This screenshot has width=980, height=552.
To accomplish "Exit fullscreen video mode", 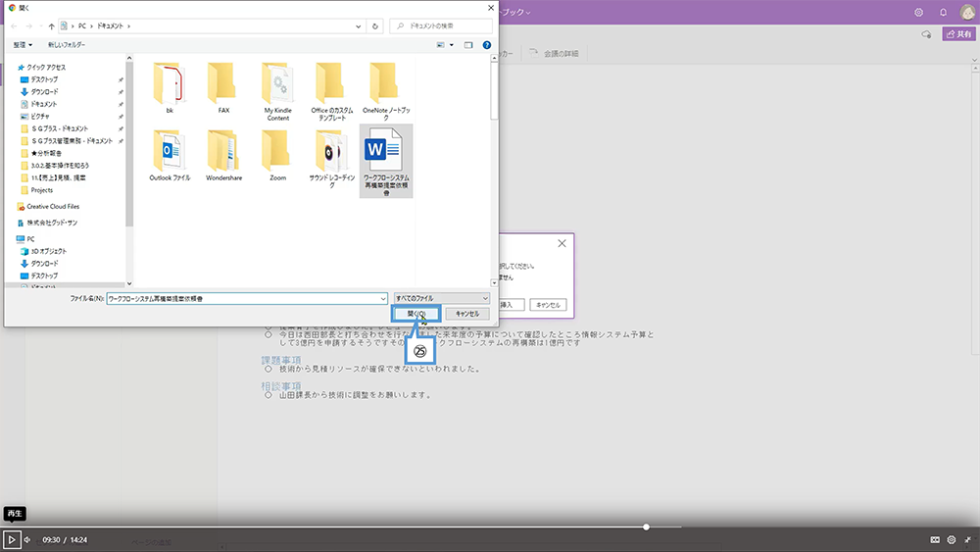I will (x=967, y=539).
